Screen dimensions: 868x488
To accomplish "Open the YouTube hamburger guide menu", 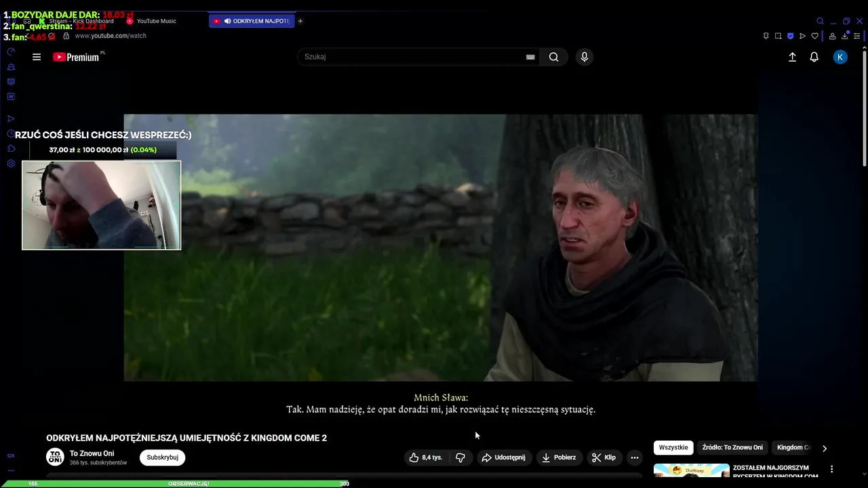I will [x=37, y=57].
